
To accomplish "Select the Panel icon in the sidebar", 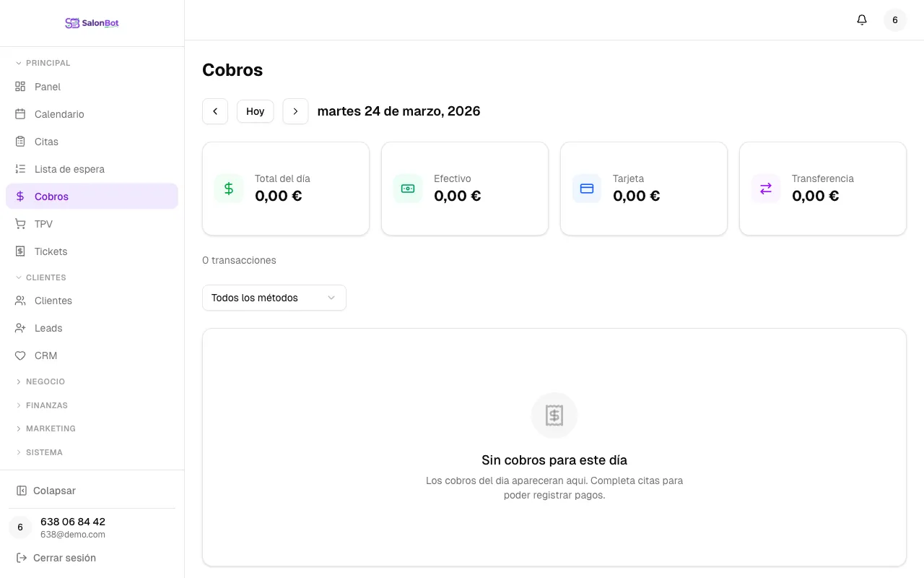I will (x=20, y=87).
